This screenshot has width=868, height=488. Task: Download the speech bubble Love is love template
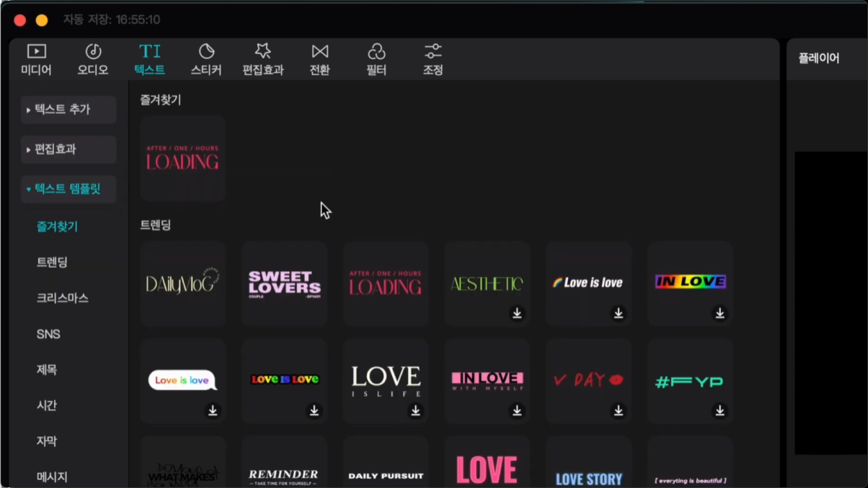213,410
